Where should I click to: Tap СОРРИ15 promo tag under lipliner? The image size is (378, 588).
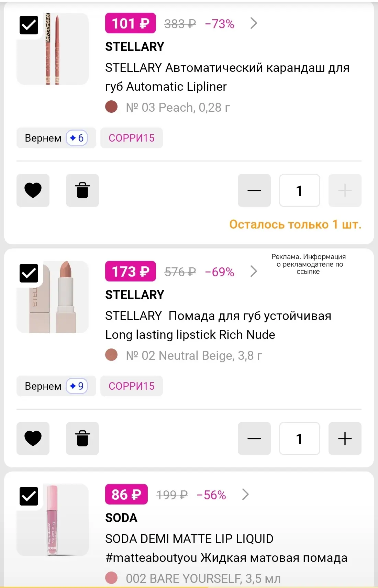(132, 138)
